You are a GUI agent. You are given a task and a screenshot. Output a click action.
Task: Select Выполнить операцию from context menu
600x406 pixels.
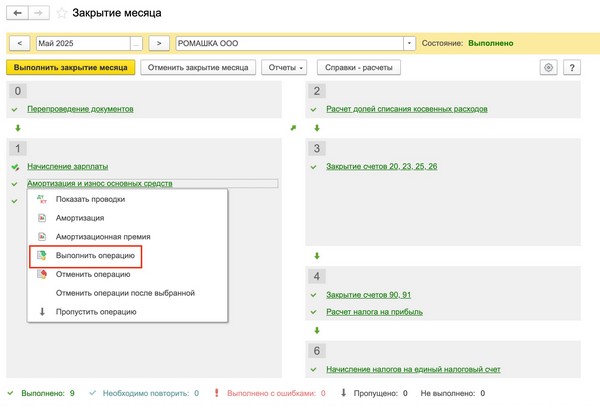click(95, 256)
